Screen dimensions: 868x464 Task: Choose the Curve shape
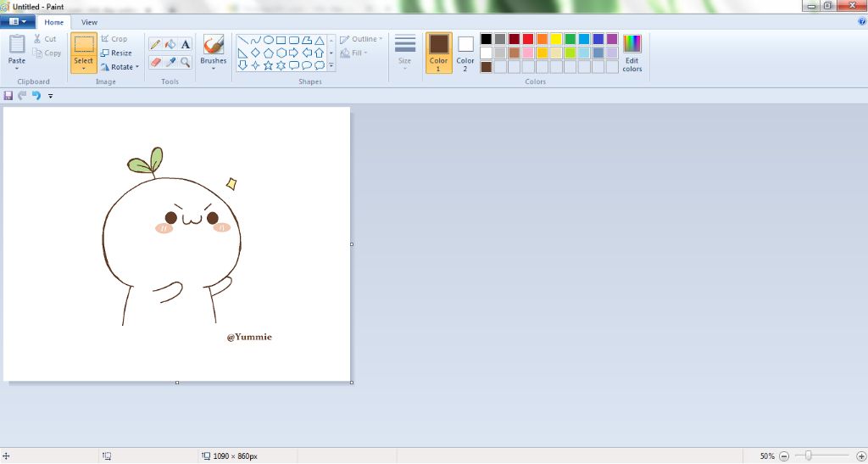(x=255, y=41)
